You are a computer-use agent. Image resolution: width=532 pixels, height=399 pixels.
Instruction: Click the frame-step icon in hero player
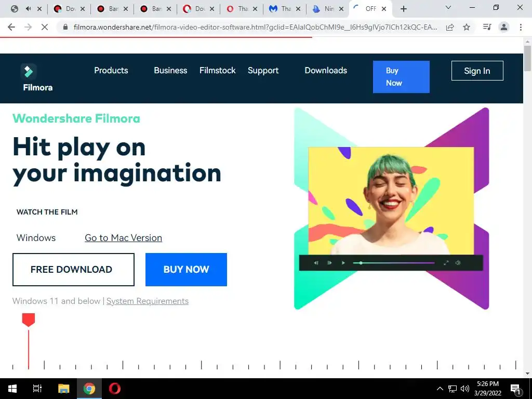329,263
